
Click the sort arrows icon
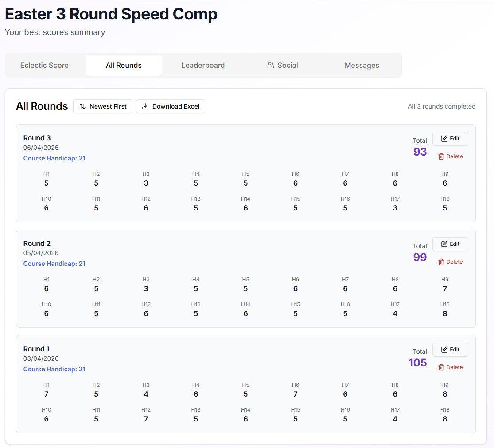(x=82, y=106)
